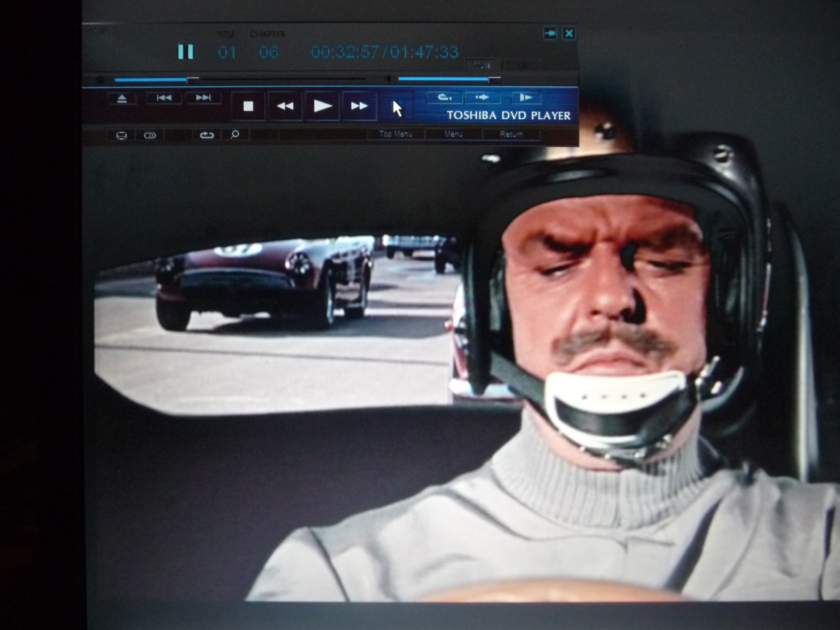Open the DVD Menu

pos(453,134)
